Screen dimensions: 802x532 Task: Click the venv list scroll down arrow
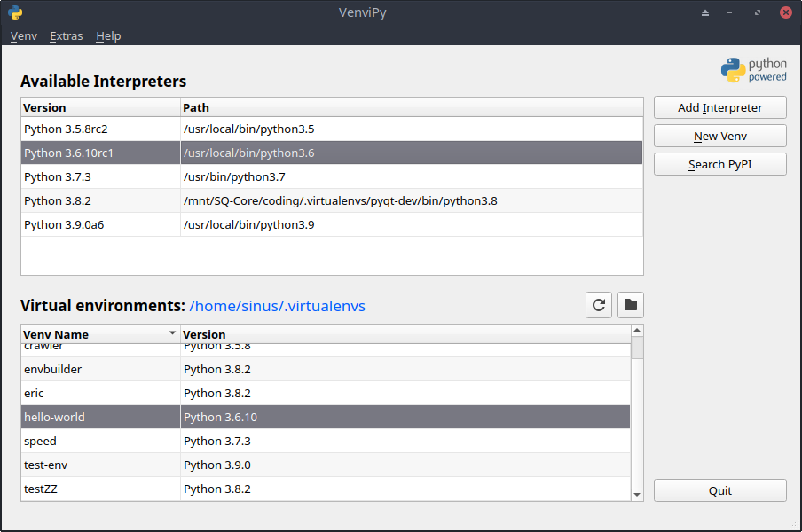tap(637, 494)
